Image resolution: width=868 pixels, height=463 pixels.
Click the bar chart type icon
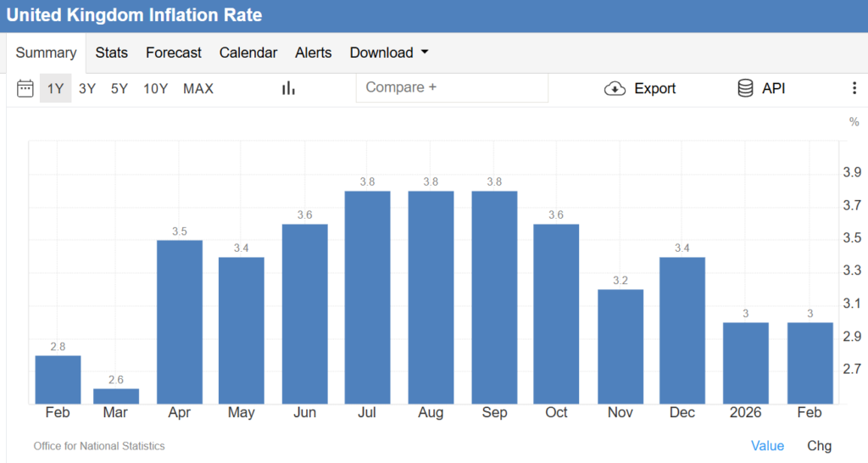[288, 88]
